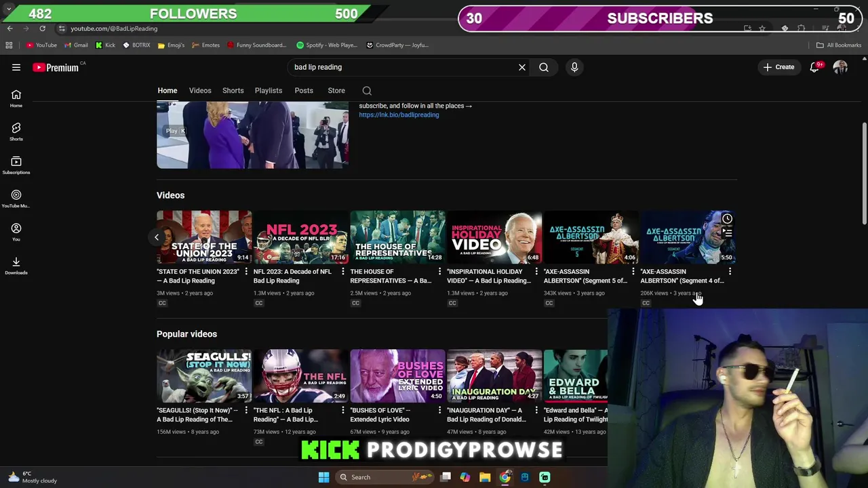Reload the page with the refresh icon

(x=42, y=28)
